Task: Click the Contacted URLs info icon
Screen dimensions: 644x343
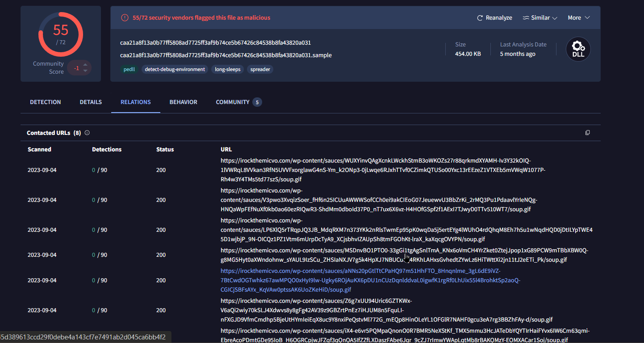Action: point(87,133)
